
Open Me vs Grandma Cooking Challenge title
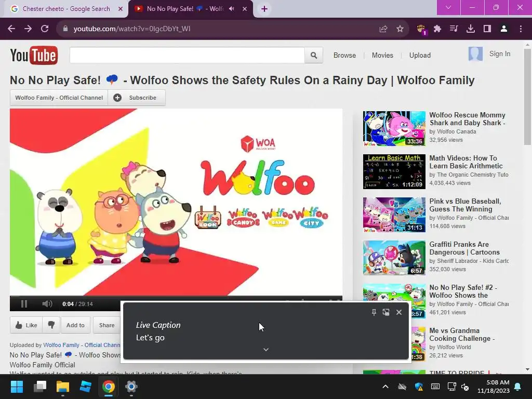tap(462, 334)
